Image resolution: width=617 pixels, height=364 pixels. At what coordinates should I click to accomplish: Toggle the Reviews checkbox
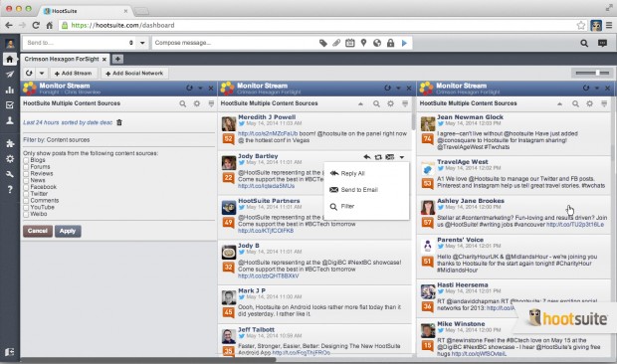pyautogui.click(x=26, y=174)
